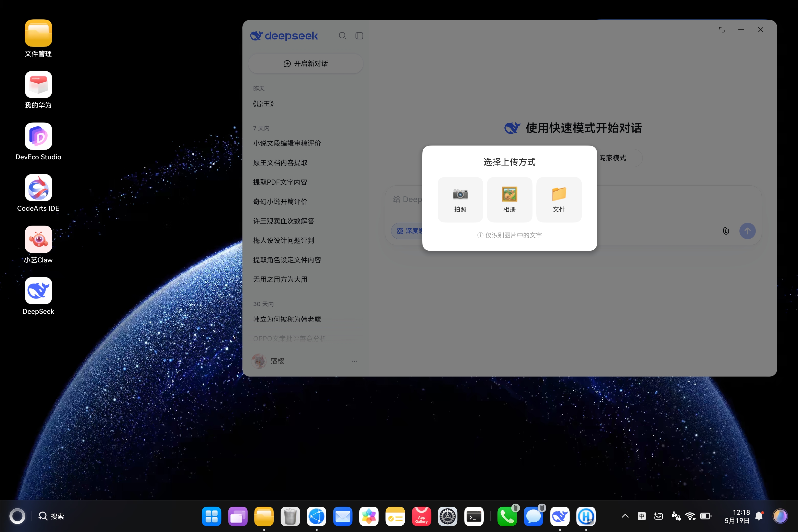Open 梅人设设计问题评判 conversation
Screen dimensions: 798x532
coord(306,240)
